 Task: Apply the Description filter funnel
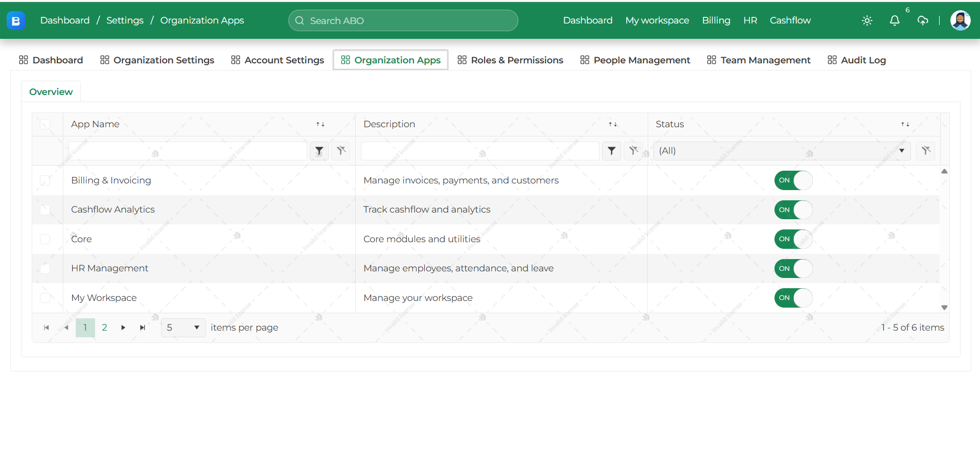pyautogui.click(x=611, y=151)
